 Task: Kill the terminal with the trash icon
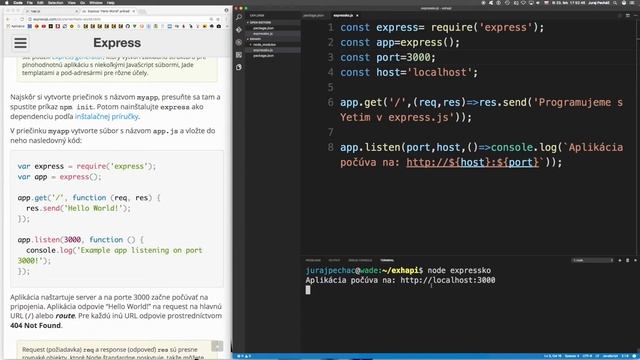tap(627, 260)
